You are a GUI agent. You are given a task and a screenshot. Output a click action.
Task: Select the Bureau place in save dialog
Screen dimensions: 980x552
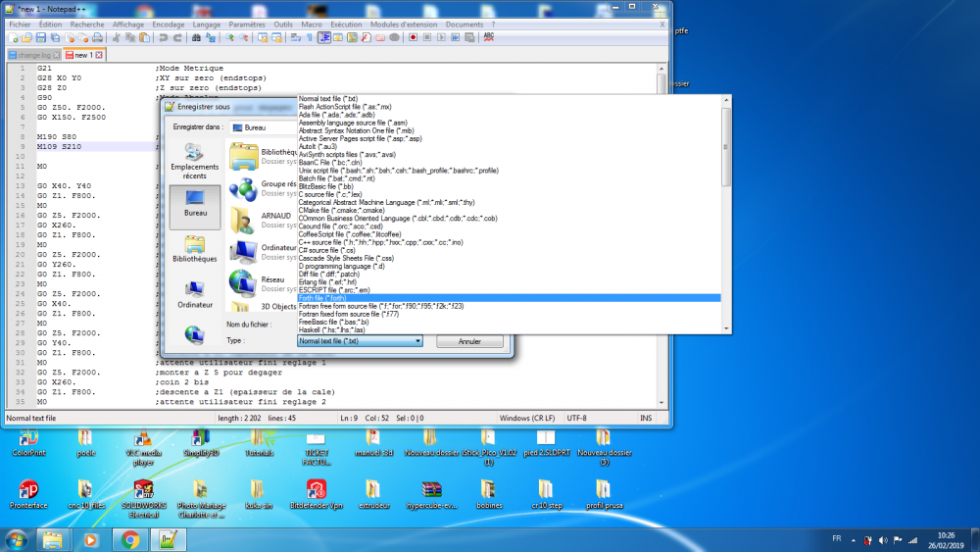(x=194, y=206)
